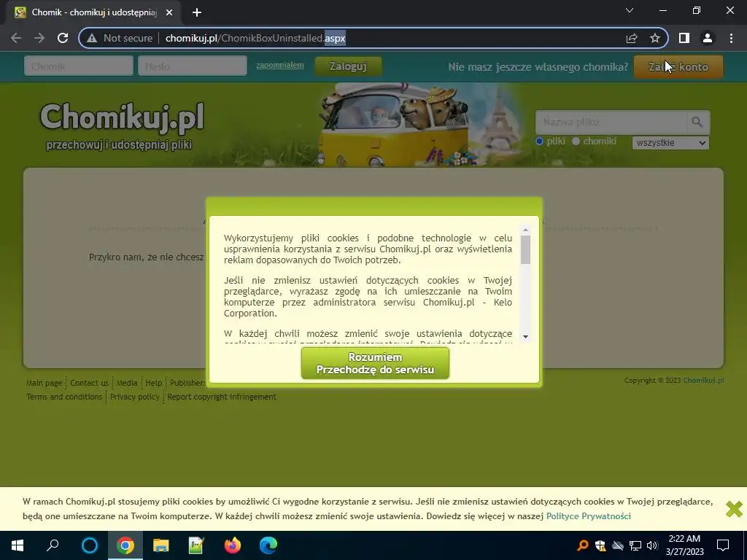The width and height of the screenshot is (747, 560).
Task: Open 'Report copyright infringement' link
Action: tap(222, 397)
